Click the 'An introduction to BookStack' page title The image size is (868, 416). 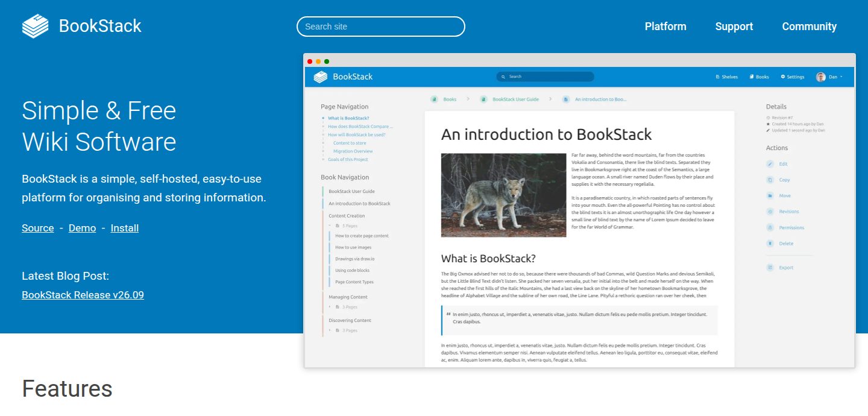(547, 134)
